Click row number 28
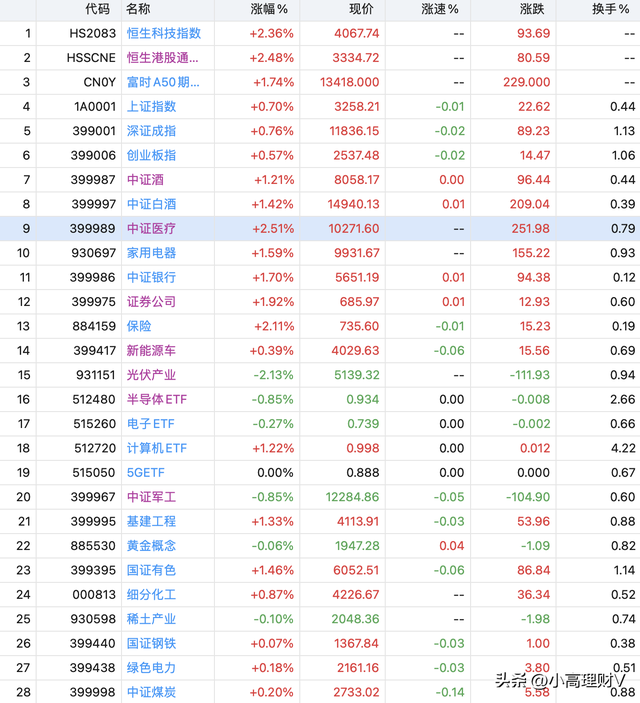The width and height of the screenshot is (640, 703). pos(23,692)
